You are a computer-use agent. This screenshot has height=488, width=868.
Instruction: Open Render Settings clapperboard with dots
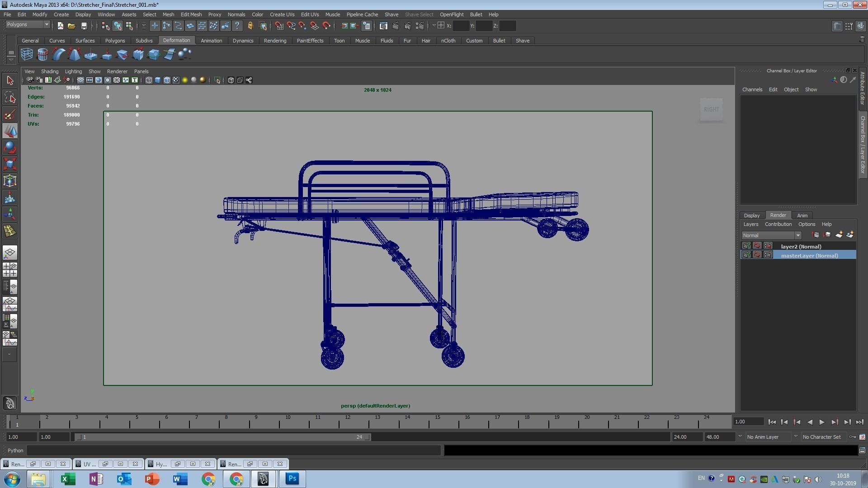420,26
